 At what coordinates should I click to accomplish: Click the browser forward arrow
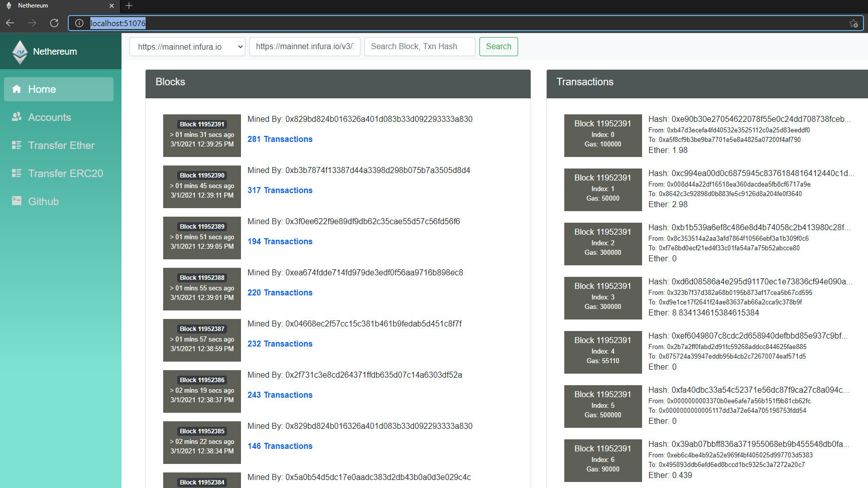[x=32, y=23]
